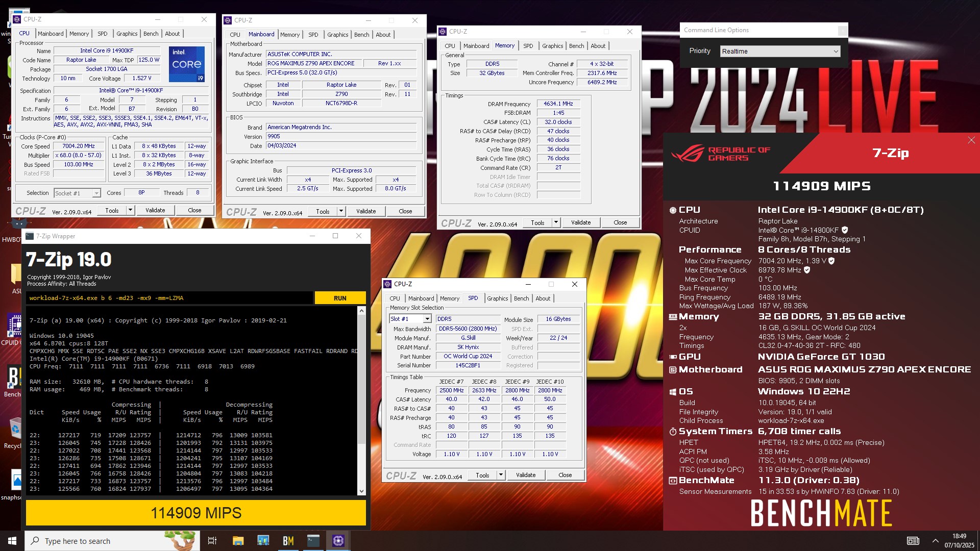Click the Windows Start button
The height and width of the screenshot is (551, 980).
12,541
